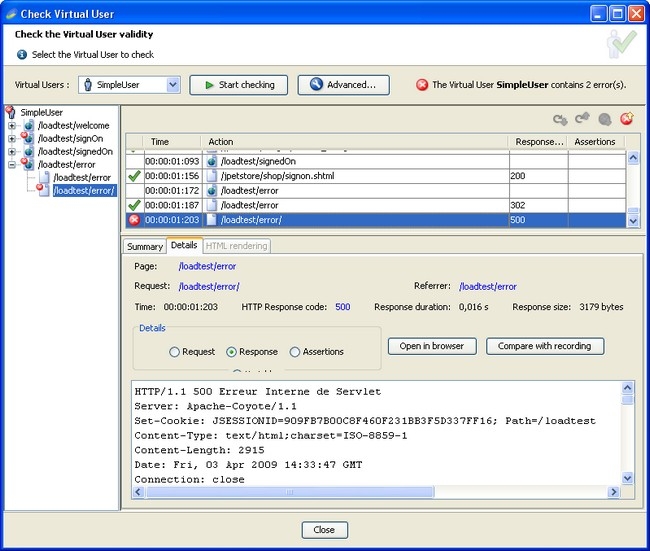Screen dimensions: 650x551
Task: Select the Request radio button
Action: pyautogui.click(x=174, y=352)
